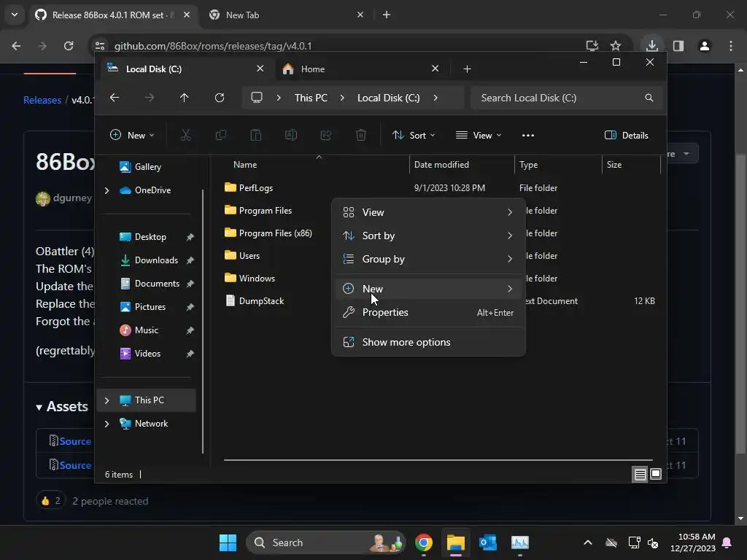
Task: Switch to large thumbnails view icon
Action: pyautogui.click(x=656, y=474)
